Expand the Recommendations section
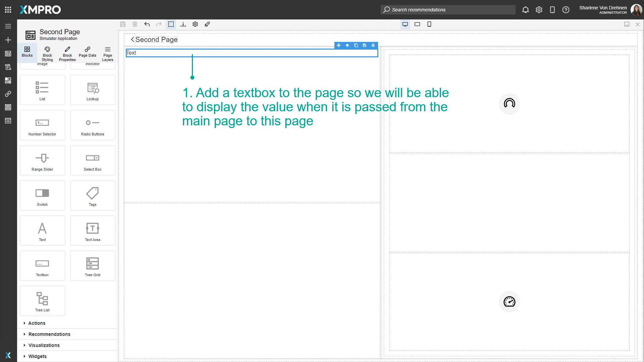The image size is (644, 362). (x=49, y=334)
